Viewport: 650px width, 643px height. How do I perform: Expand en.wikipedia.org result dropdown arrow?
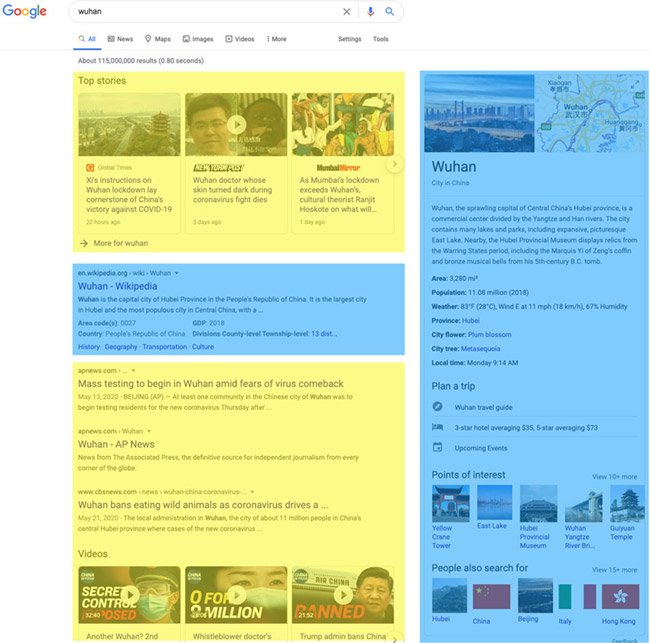[177, 273]
